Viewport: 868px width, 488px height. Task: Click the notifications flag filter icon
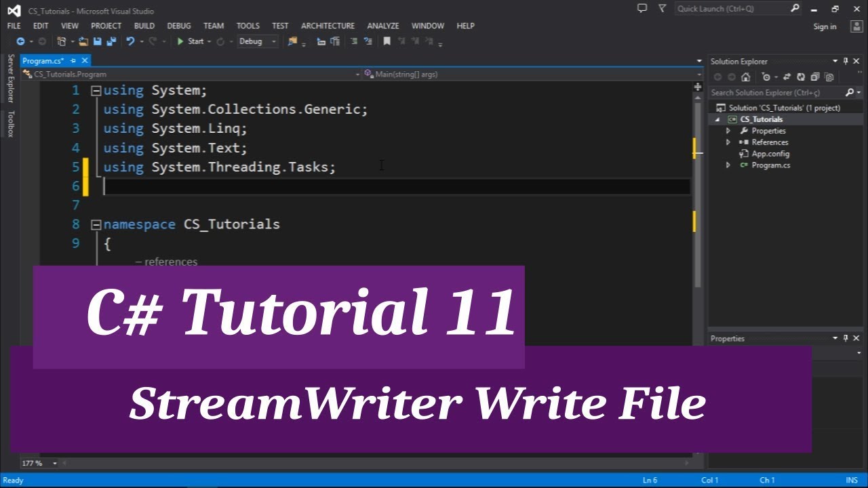pos(661,8)
